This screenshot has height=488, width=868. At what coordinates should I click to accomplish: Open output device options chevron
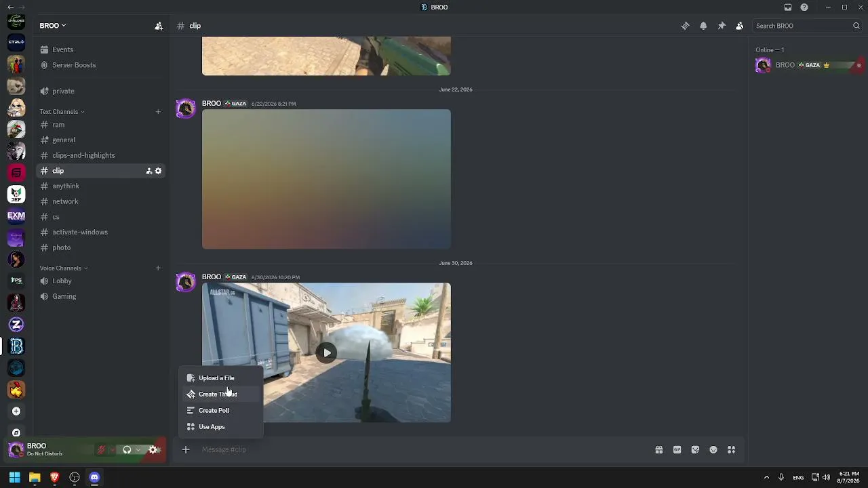[138, 449]
